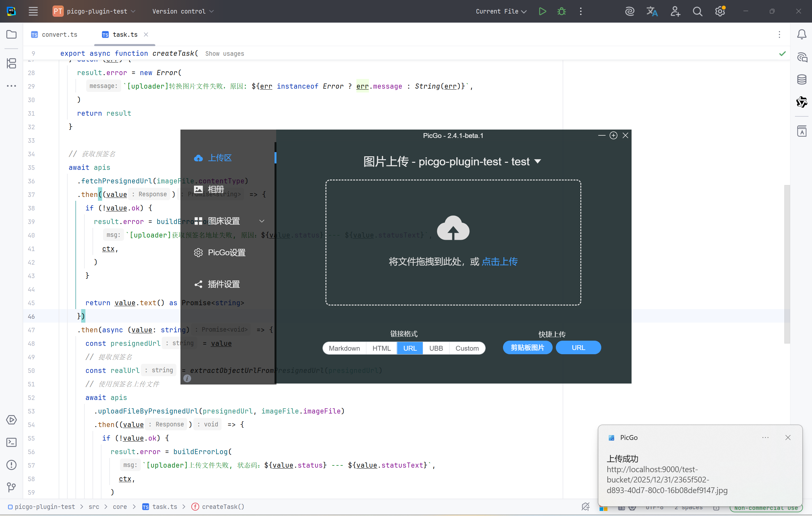
Task: Select Markdown link format
Action: tap(344, 348)
